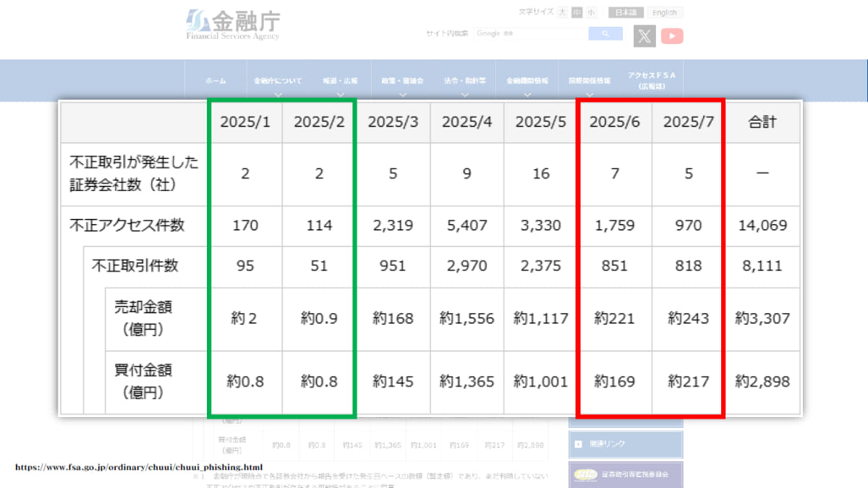Enable large font size 大
Viewport: 868px width, 488px height.
click(561, 12)
